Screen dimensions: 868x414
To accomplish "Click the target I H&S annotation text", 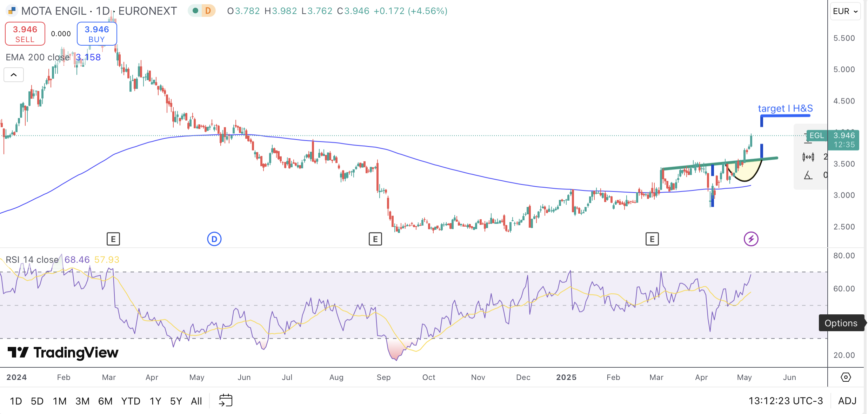I will (x=785, y=108).
